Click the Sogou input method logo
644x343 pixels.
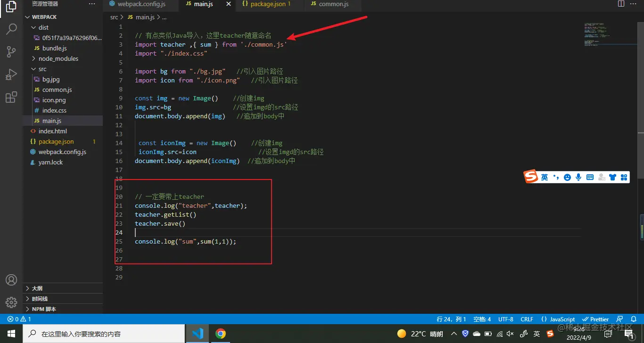(x=531, y=177)
